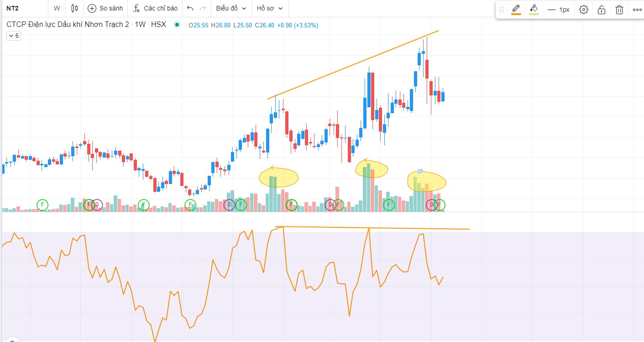Change the pencil line color swatch
Image resolution: width=644 pixels, height=342 pixels.
pos(516,9)
